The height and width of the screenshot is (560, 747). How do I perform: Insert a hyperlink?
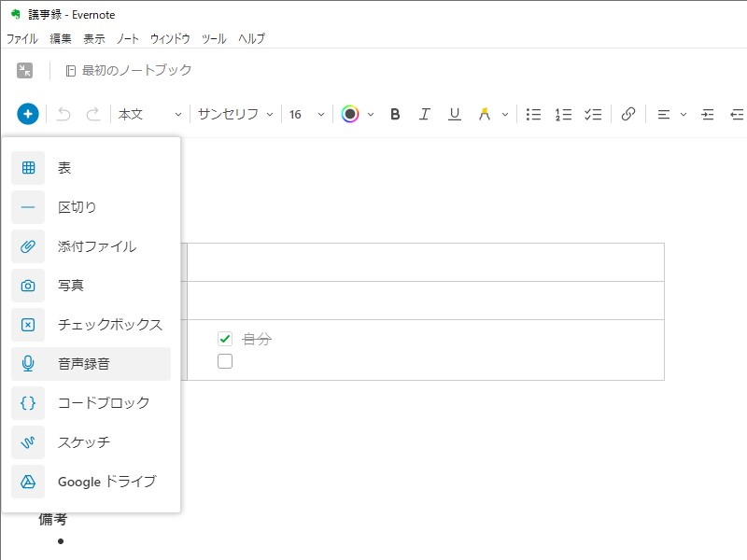pyautogui.click(x=627, y=114)
